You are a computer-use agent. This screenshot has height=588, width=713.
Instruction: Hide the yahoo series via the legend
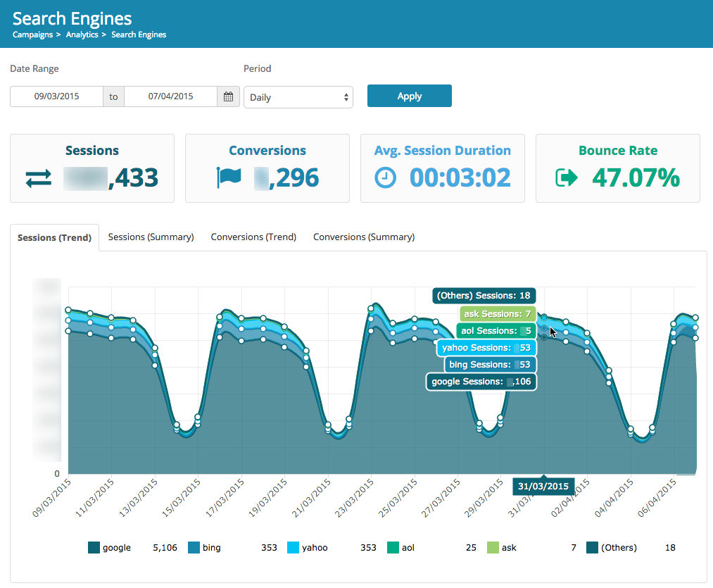click(314, 547)
